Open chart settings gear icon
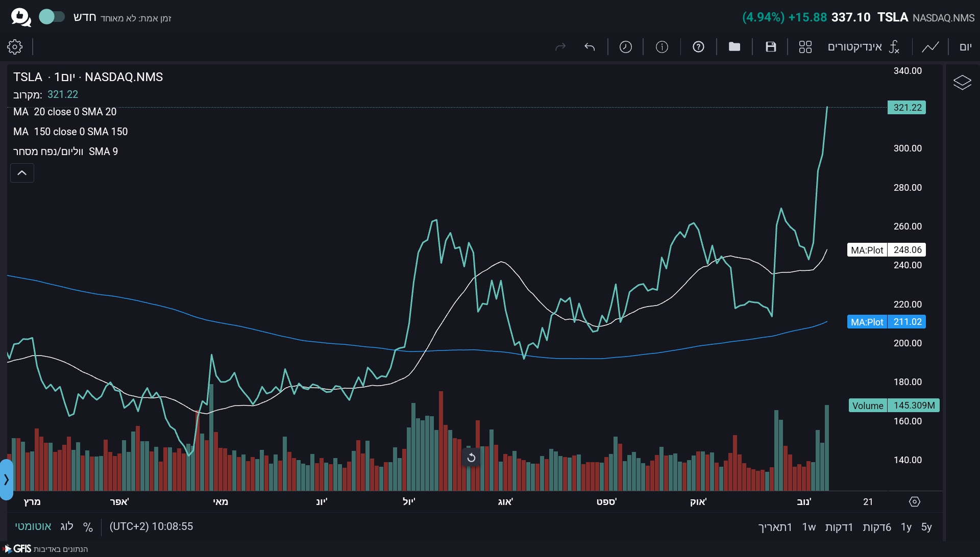The width and height of the screenshot is (980, 557). click(x=15, y=47)
